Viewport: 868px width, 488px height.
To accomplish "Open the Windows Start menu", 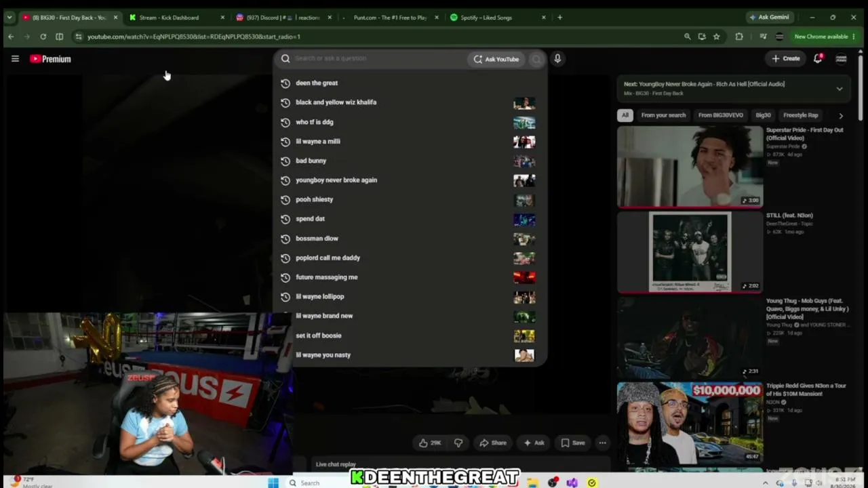I will click(273, 483).
